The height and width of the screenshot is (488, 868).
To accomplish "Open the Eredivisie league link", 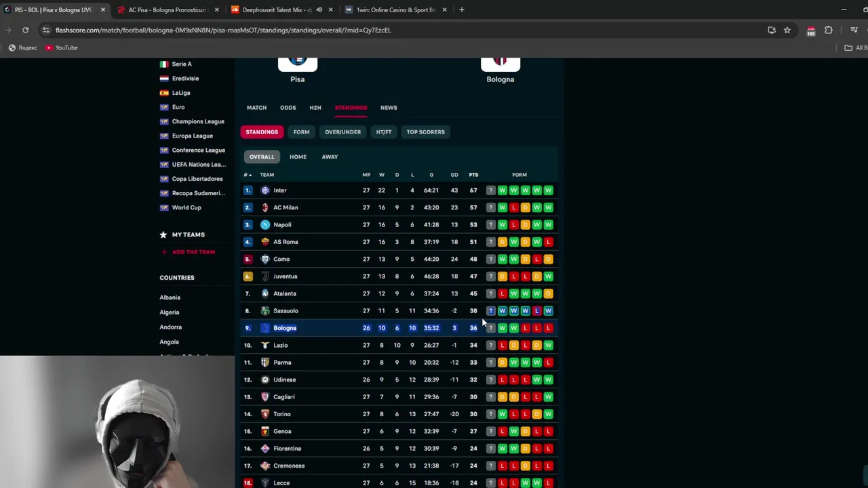I will pyautogui.click(x=185, y=78).
